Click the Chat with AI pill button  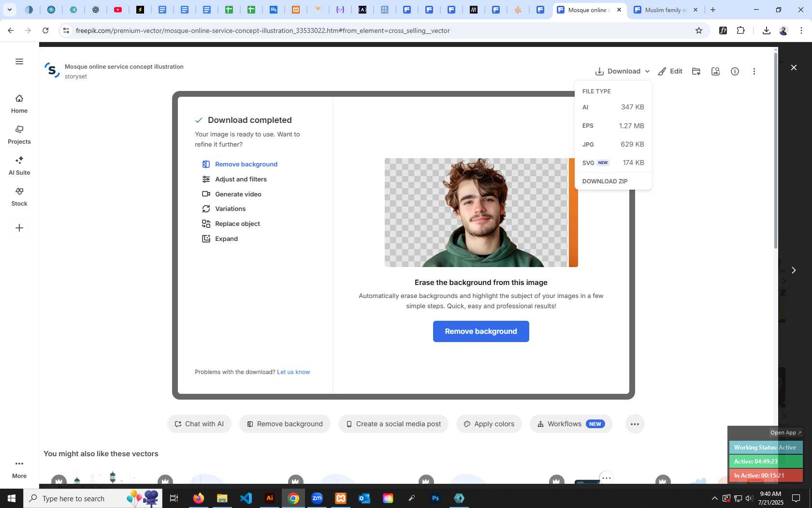[199, 424]
